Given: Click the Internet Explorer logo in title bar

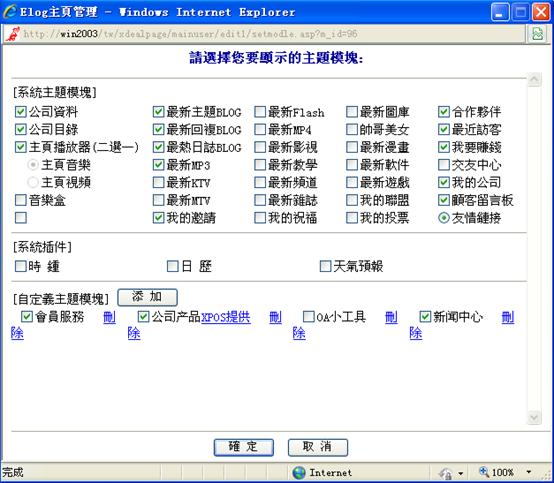Looking at the screenshot, I should [9, 12].
